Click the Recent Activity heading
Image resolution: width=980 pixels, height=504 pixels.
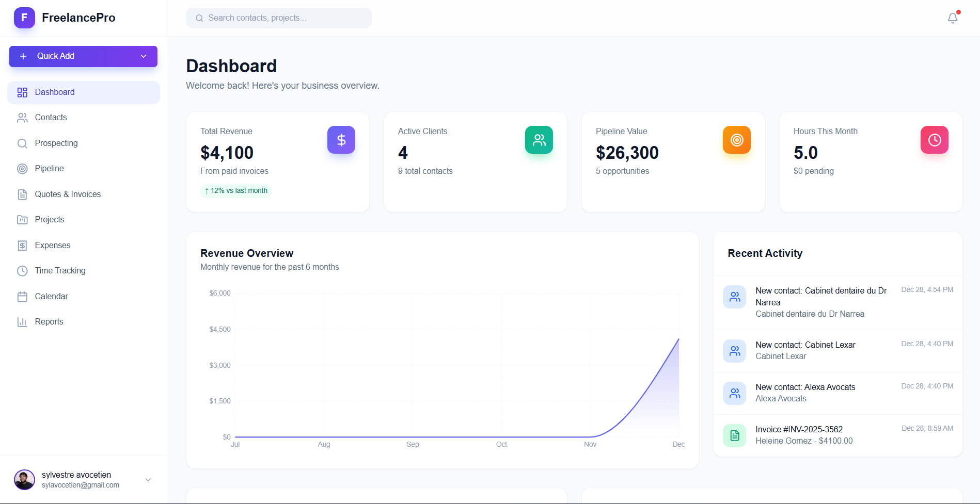click(765, 253)
